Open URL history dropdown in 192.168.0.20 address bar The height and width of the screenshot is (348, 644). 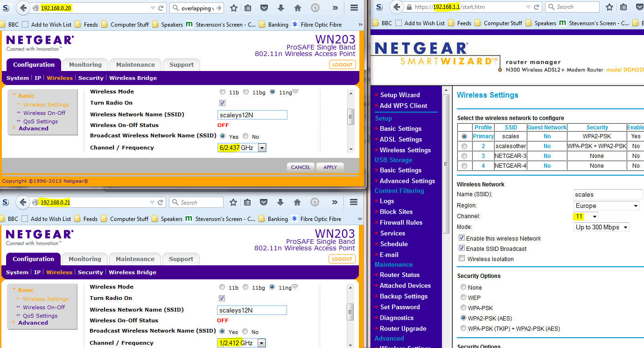point(153,8)
